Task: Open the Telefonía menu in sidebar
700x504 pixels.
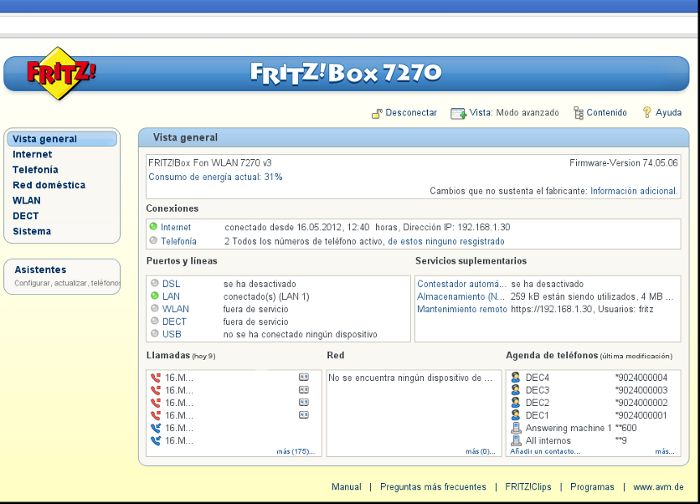Action: click(x=35, y=170)
